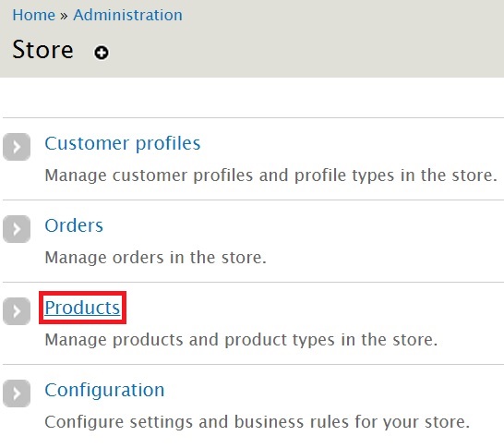This screenshot has height=448, width=504.
Task: Click the divider line between Orders and Products
Action: click(253, 282)
